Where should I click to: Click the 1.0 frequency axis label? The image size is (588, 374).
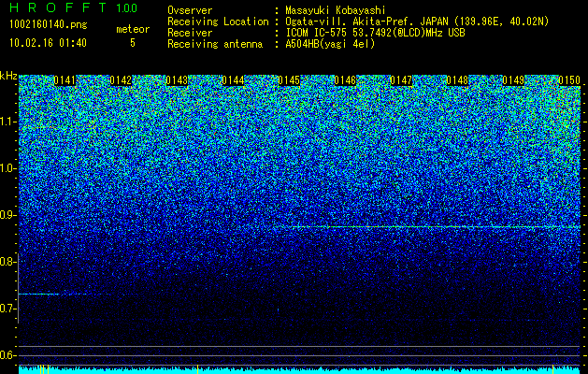click(7, 168)
